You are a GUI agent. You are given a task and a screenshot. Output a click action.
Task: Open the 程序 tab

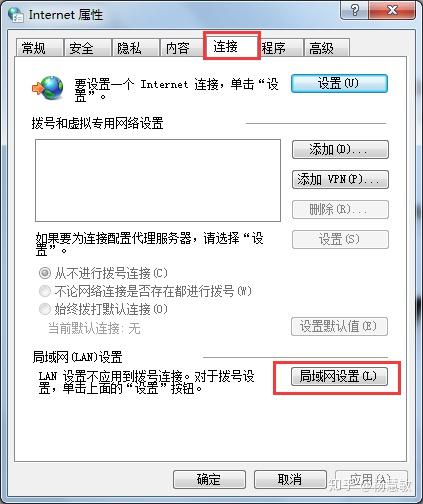point(281,48)
